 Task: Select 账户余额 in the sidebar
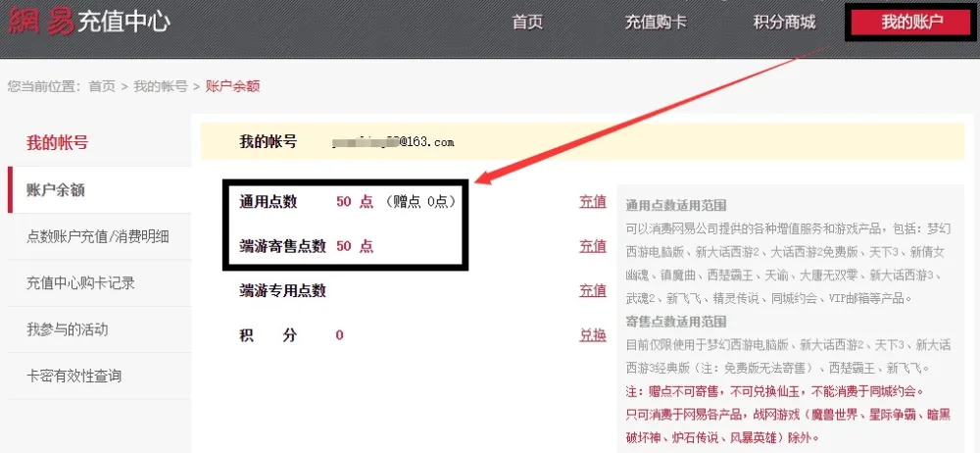pyautogui.click(x=99, y=190)
